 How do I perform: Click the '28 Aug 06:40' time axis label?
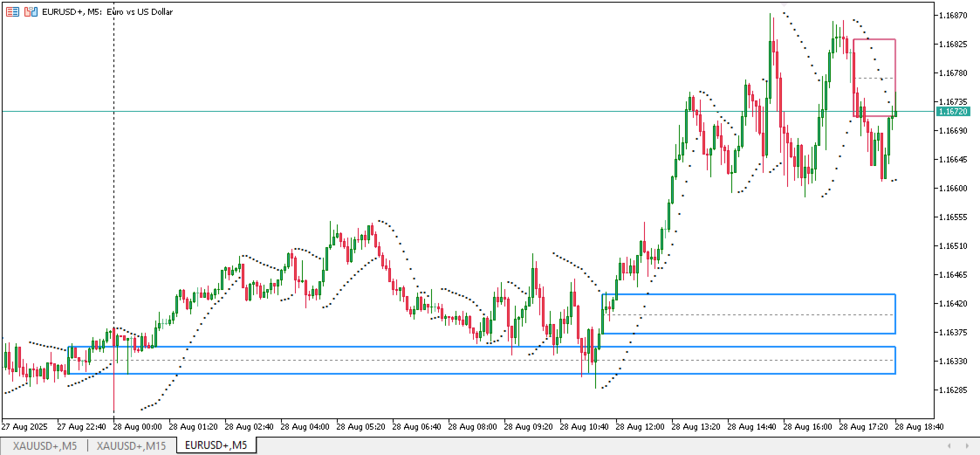(x=415, y=426)
